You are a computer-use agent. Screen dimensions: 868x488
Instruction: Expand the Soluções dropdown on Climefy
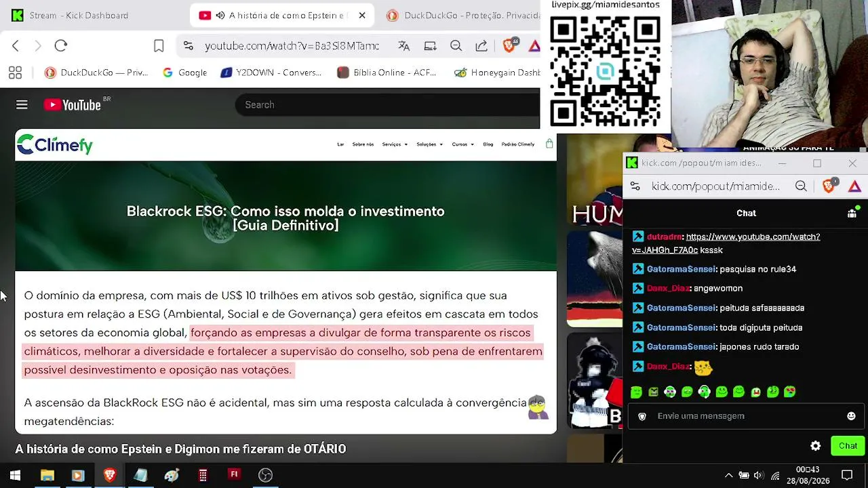pos(430,144)
